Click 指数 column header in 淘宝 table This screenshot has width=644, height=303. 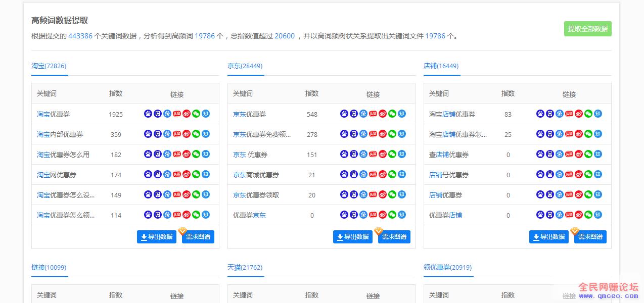(116, 93)
